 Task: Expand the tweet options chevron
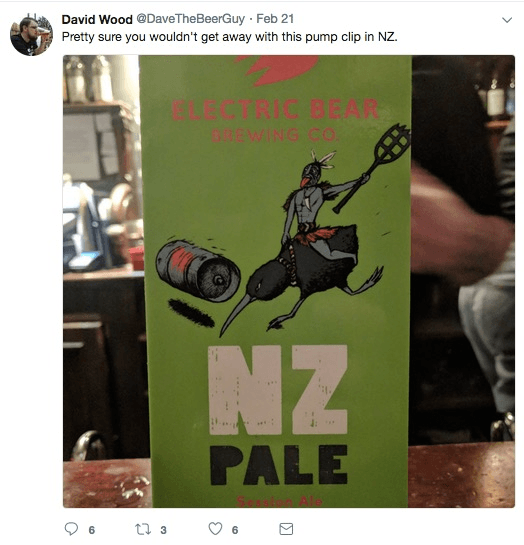click(507, 20)
